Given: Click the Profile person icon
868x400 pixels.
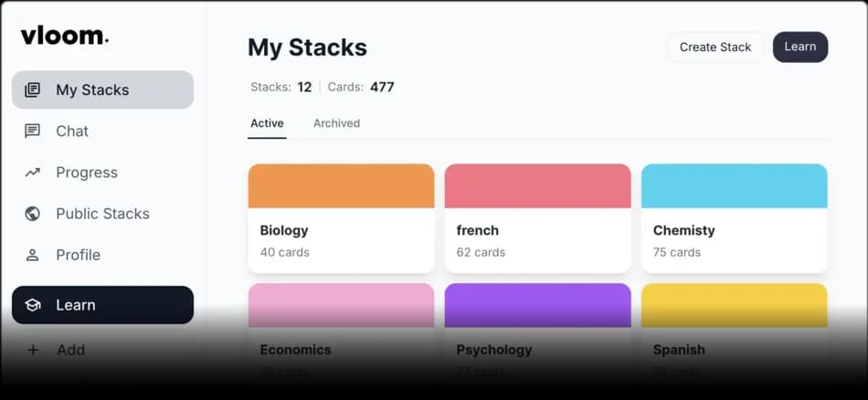Looking at the screenshot, I should pos(33,255).
